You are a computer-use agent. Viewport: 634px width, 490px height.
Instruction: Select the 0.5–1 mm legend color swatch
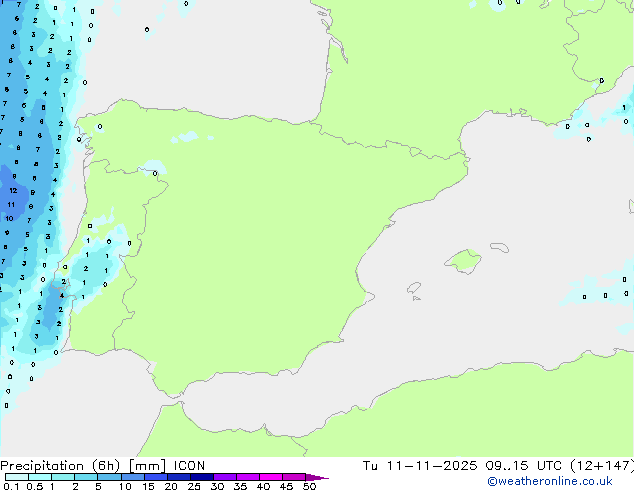[40, 477]
